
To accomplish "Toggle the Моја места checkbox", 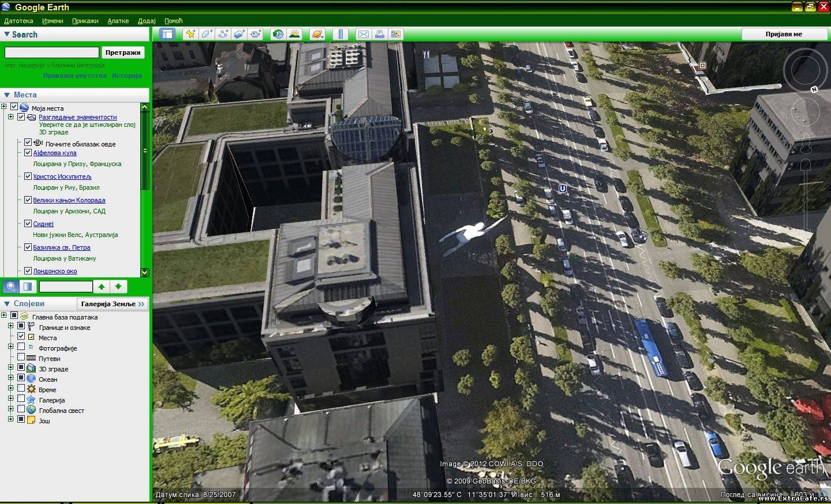I will pyautogui.click(x=14, y=107).
